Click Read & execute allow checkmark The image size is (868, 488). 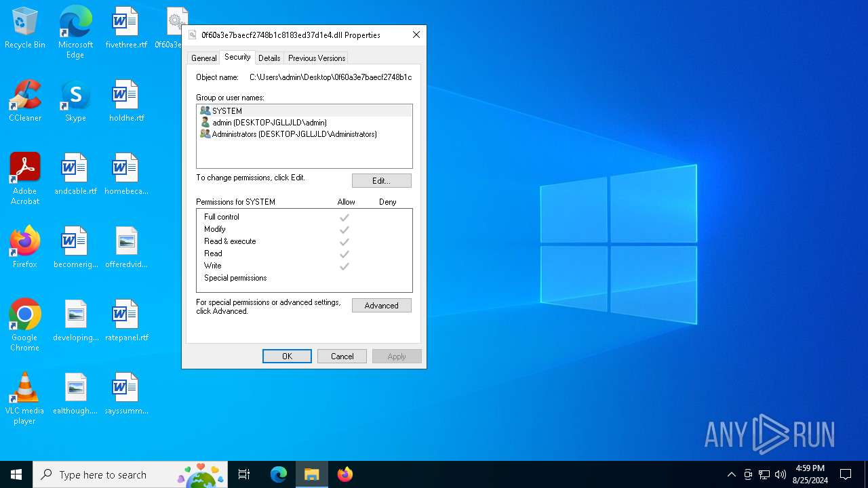tap(344, 242)
